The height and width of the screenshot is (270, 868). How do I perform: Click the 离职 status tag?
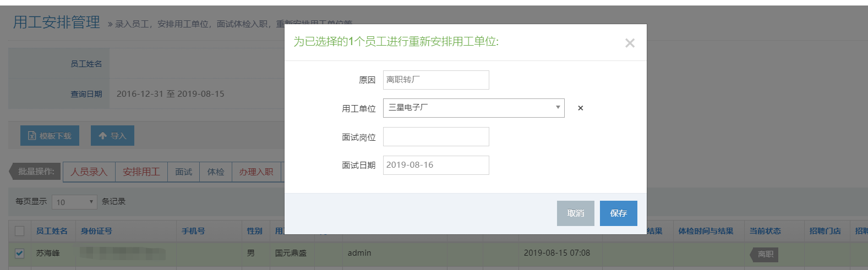765,254
